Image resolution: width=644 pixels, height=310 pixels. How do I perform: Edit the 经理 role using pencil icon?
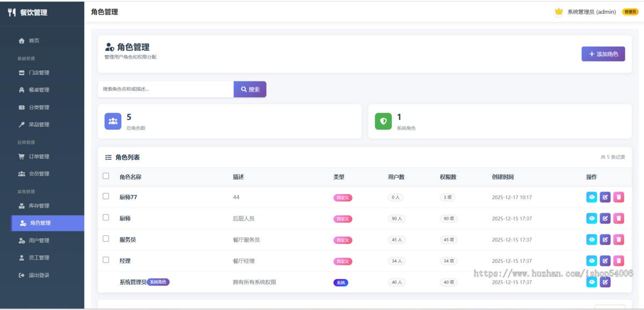(x=605, y=261)
